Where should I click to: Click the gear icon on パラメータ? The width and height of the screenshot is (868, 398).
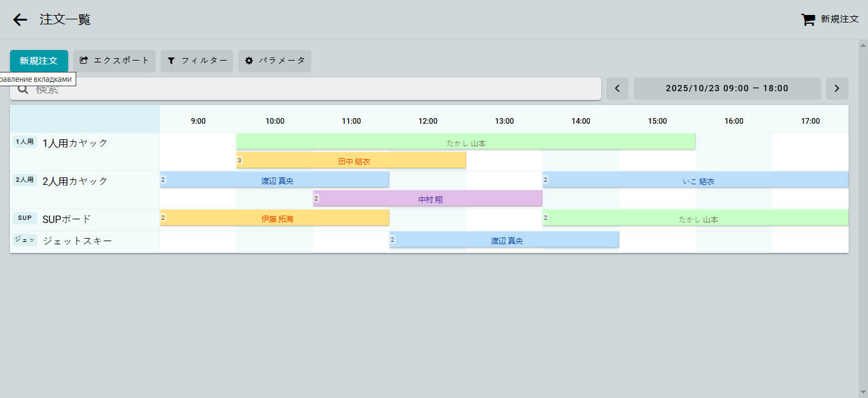pos(249,61)
